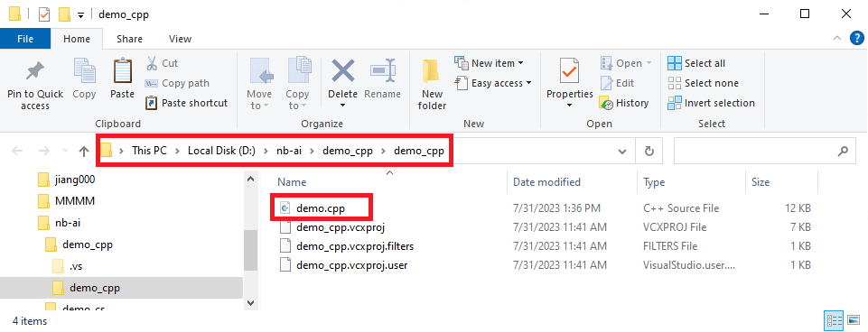Create a New folder
Image resolution: width=868 pixels, height=332 pixels.
click(433, 84)
